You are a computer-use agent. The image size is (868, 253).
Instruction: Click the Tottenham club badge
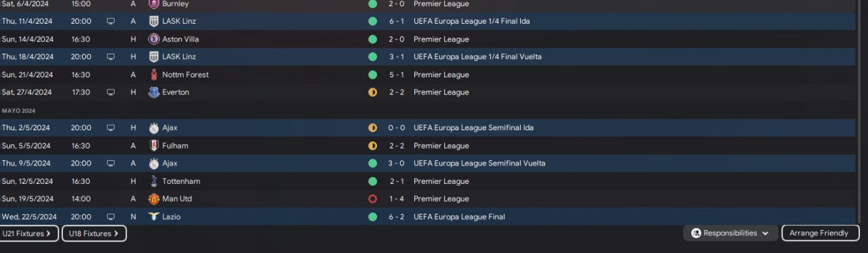point(154,181)
